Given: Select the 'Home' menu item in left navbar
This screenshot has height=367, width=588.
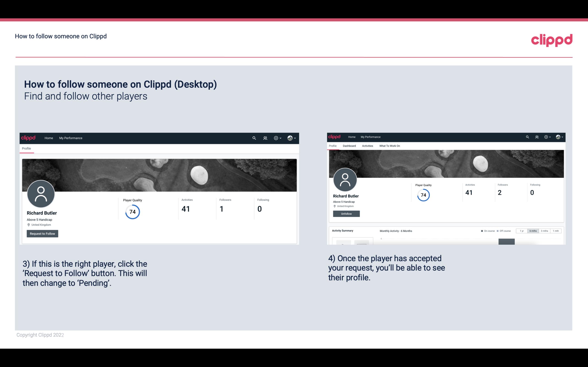Looking at the screenshot, I should [48, 138].
